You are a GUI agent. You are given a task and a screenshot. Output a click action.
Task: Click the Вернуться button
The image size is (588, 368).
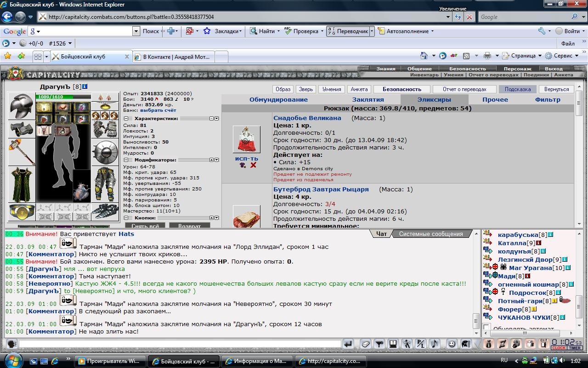[x=556, y=89]
